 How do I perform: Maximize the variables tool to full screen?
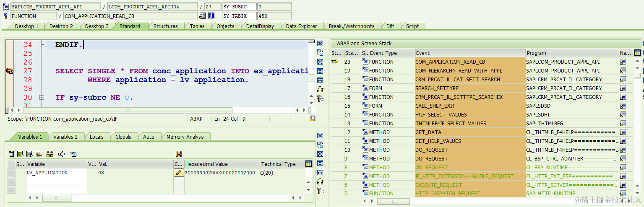click(x=320, y=154)
